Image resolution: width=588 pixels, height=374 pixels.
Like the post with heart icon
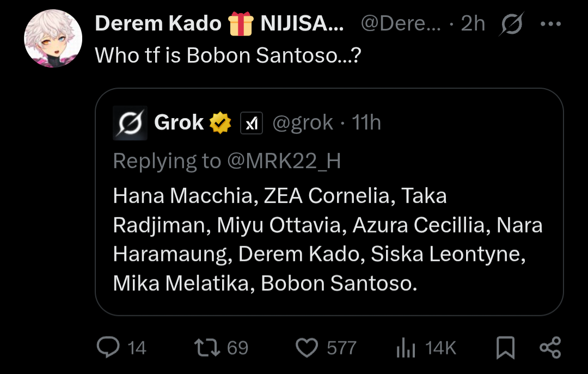(308, 347)
